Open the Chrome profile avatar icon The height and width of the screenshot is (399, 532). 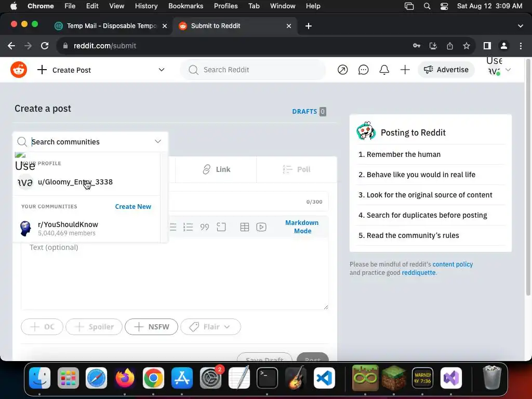pos(504,46)
